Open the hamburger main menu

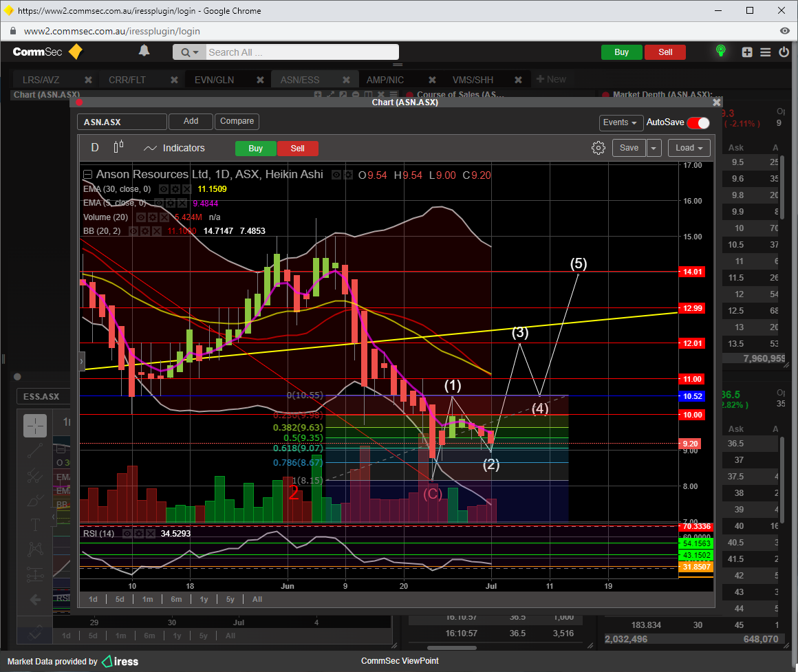766,52
